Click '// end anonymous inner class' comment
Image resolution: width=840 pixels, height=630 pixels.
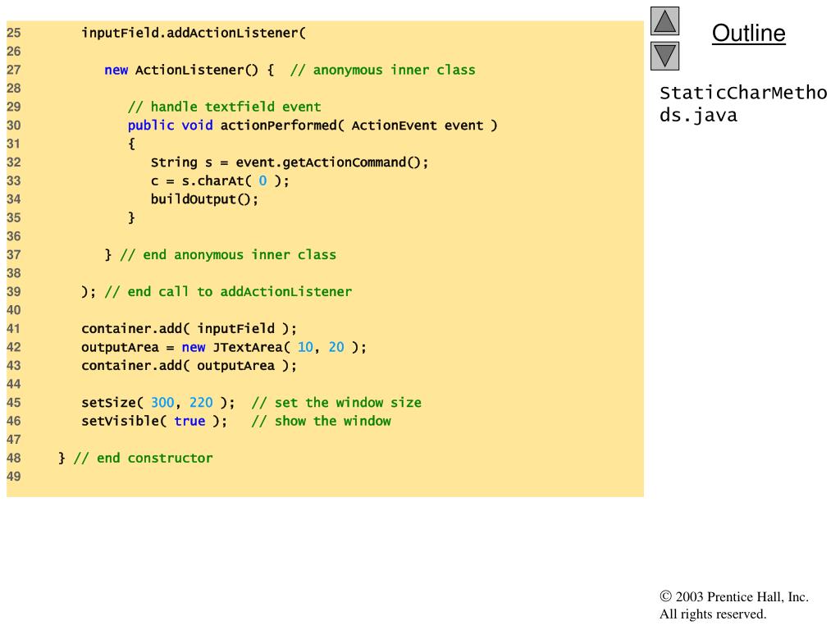(228, 255)
